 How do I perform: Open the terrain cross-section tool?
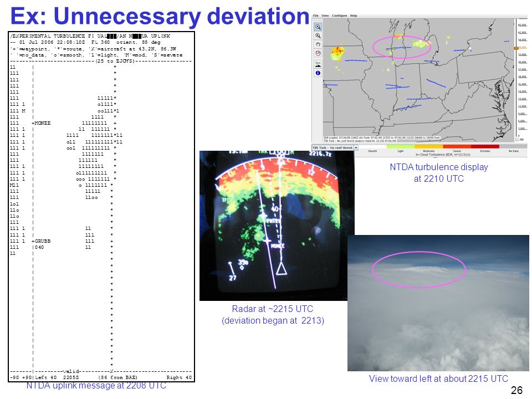point(318,63)
